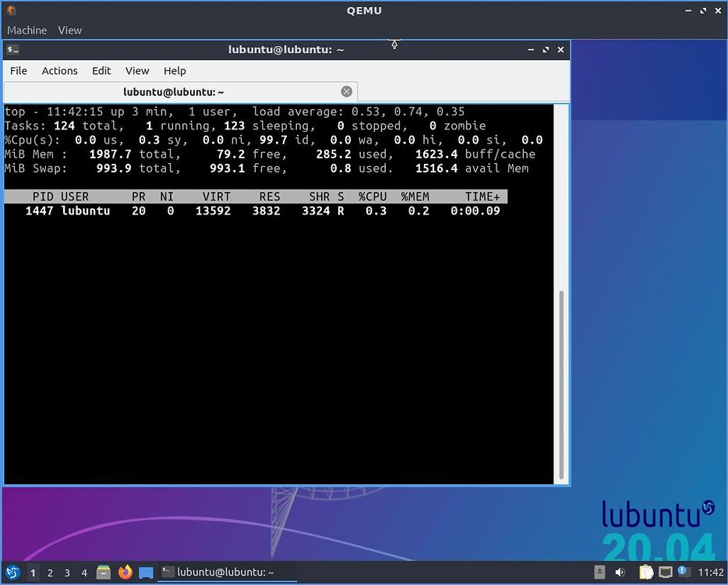This screenshot has width=728, height=585.
Task: Click process PID 1447
Action: (40, 211)
